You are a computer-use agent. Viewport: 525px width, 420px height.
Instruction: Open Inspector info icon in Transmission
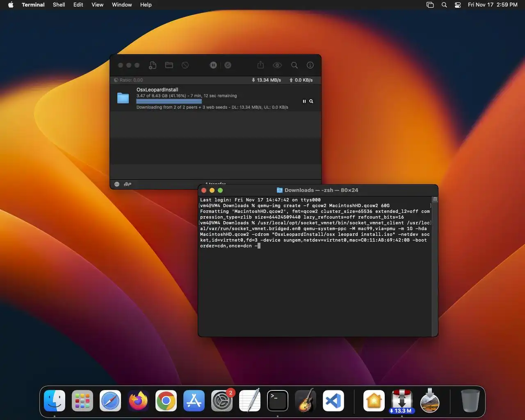click(310, 65)
